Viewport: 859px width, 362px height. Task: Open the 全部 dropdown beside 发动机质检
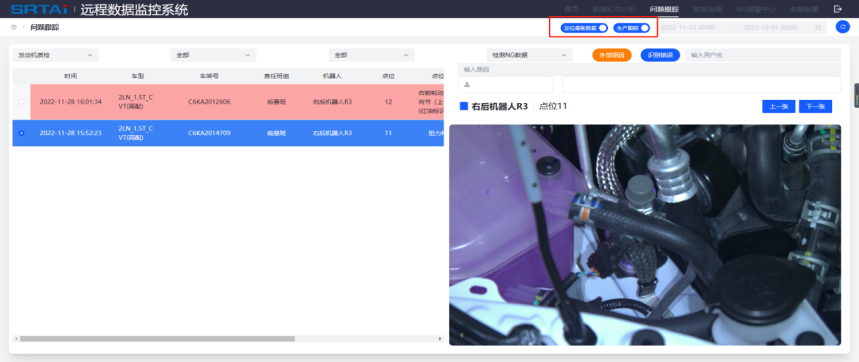point(213,55)
